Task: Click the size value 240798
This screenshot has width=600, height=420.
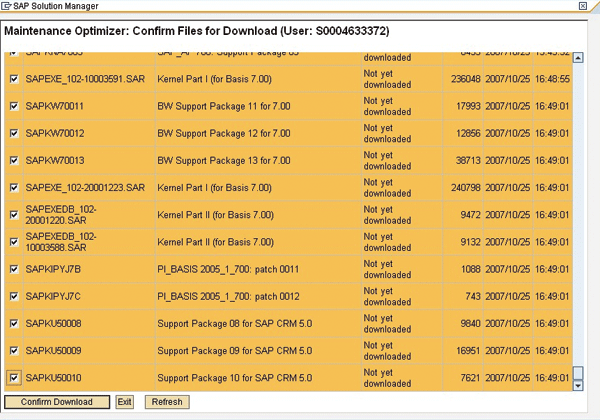Action: [x=465, y=188]
